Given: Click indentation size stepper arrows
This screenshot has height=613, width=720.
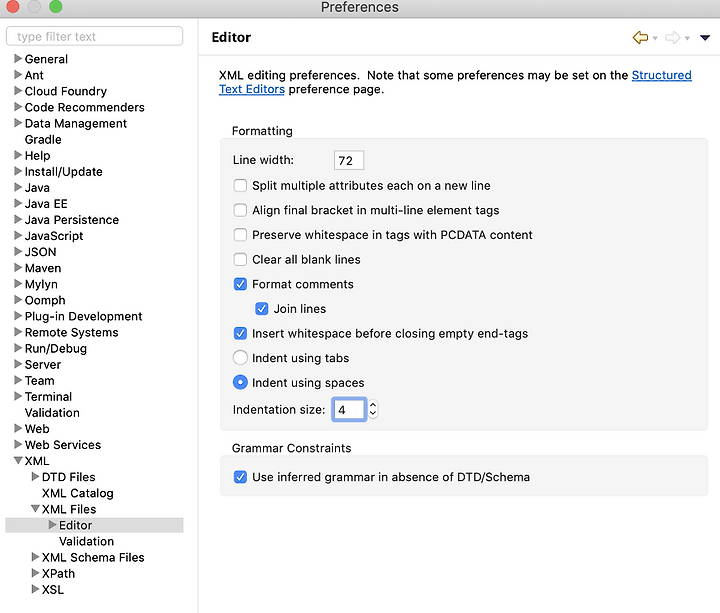Looking at the screenshot, I should [x=373, y=409].
